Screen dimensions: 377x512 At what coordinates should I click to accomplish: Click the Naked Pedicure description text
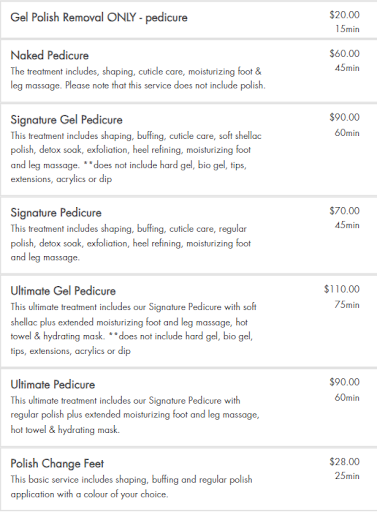[x=138, y=79]
